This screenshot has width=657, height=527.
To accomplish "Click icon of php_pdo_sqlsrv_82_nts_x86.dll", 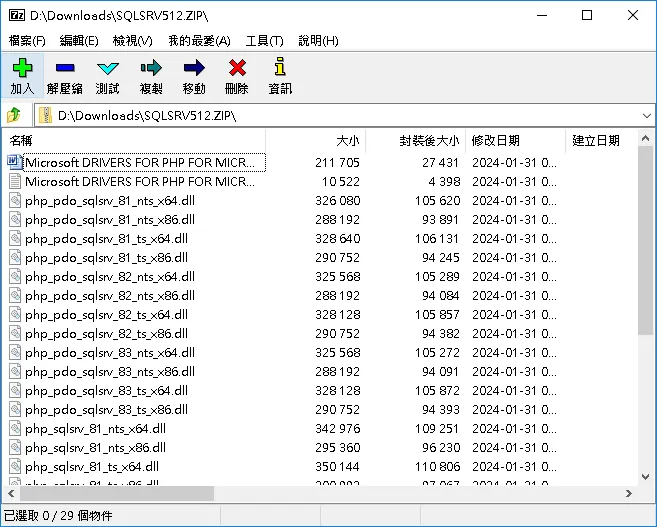I will click(x=15, y=295).
